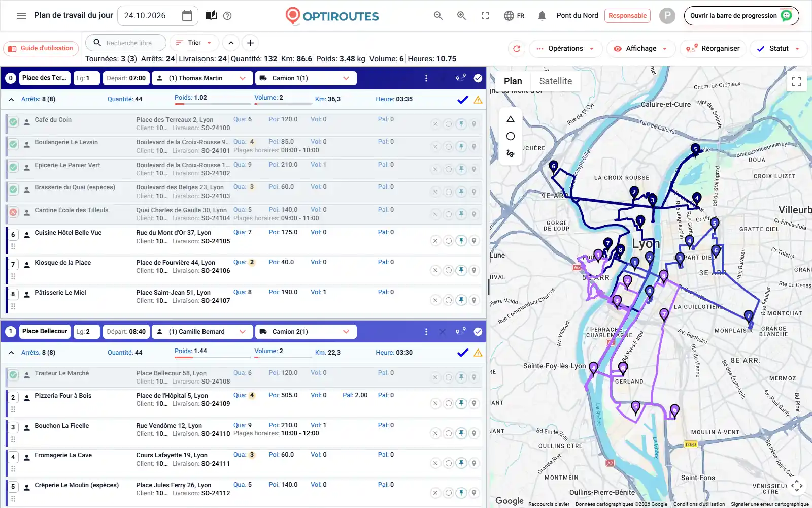Toggle selection circle for Pizzeria Four à Bois
Viewport: 812px width, 508px height.
(448, 403)
